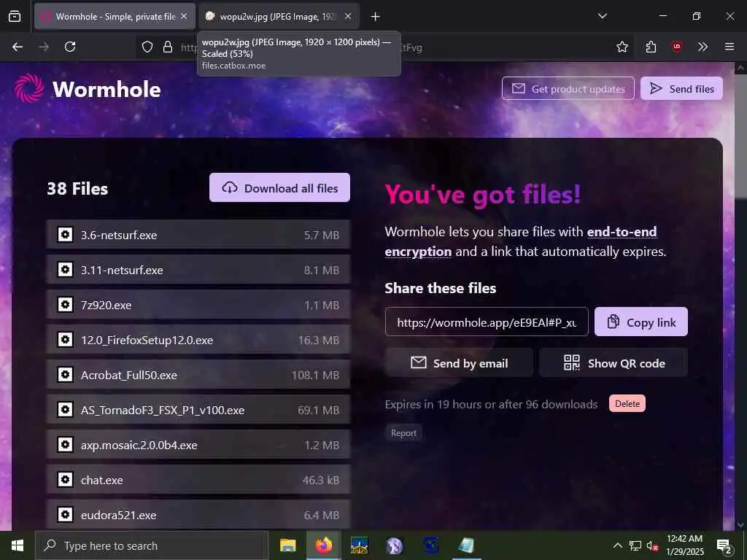Open File Explorer from taskbar
The image size is (747, 560).
pos(287,545)
